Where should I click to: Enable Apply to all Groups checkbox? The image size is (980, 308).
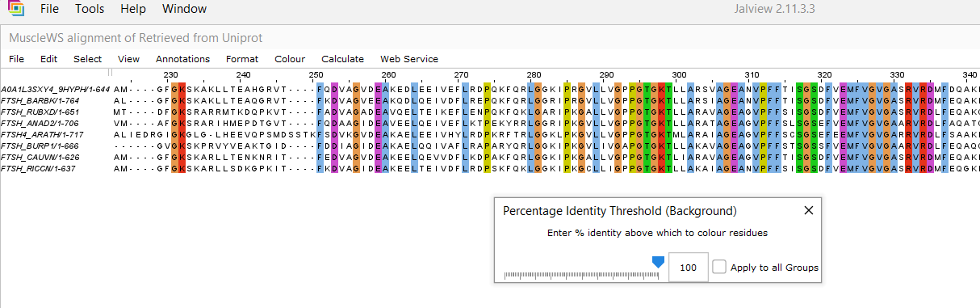pyautogui.click(x=719, y=268)
